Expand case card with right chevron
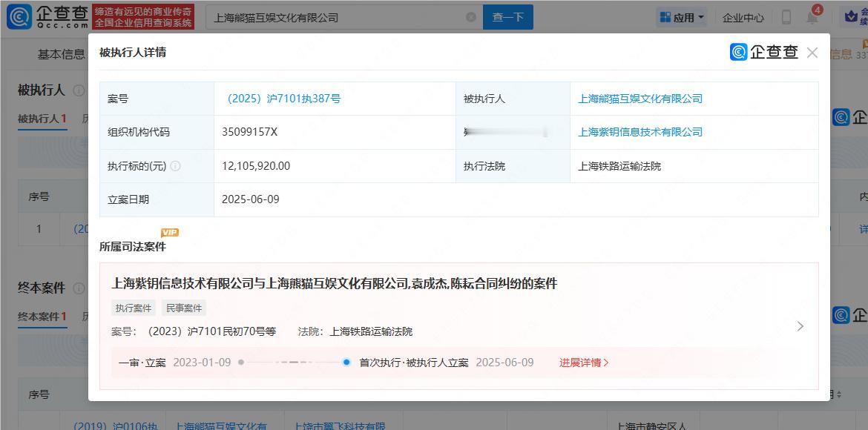Viewport: 868px width, 430px height. tap(800, 326)
